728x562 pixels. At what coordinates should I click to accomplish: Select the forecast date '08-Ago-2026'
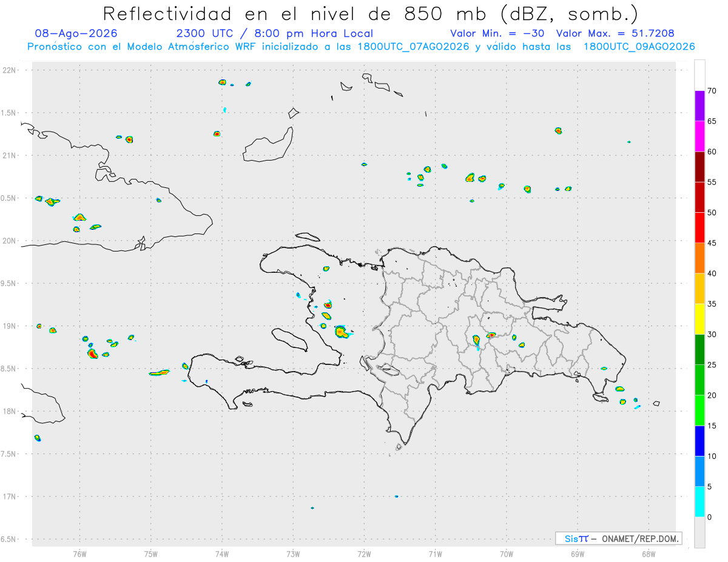pyautogui.click(x=76, y=33)
